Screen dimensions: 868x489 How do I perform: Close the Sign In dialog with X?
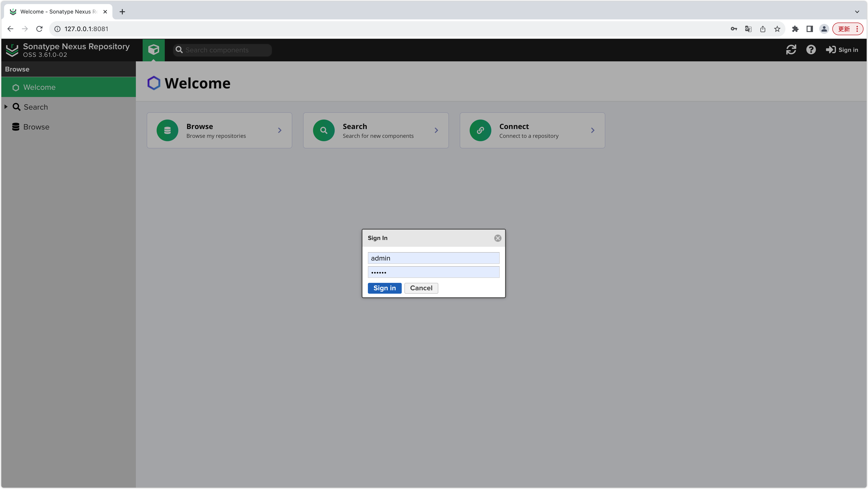[497, 238]
